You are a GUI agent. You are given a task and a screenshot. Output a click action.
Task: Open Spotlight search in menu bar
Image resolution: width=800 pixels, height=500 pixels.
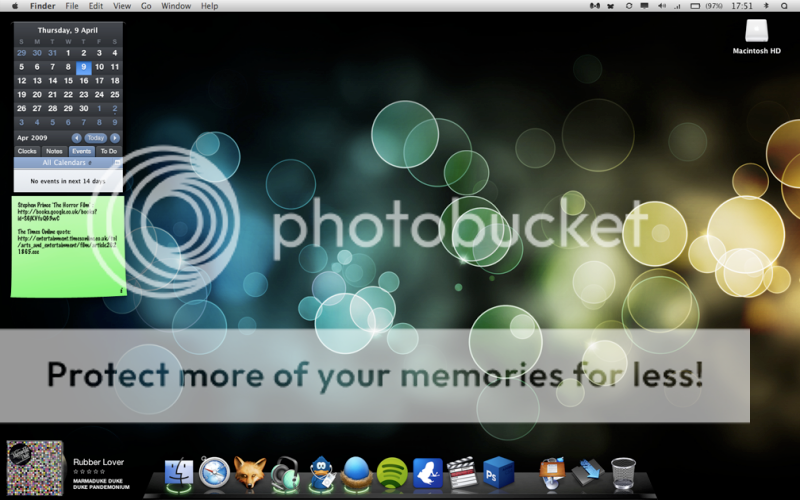click(x=784, y=6)
